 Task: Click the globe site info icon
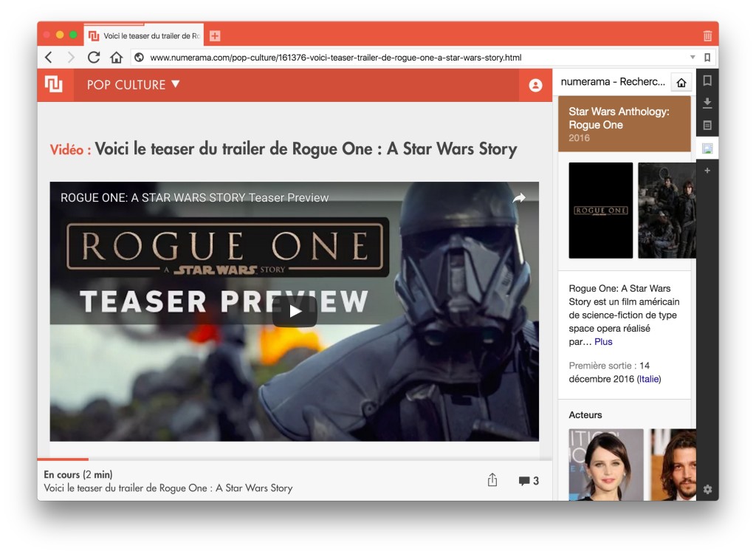tap(139, 58)
